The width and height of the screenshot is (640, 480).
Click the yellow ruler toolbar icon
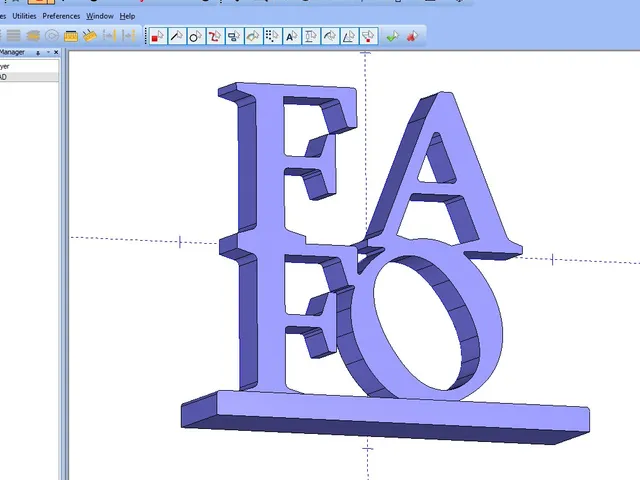pos(71,36)
